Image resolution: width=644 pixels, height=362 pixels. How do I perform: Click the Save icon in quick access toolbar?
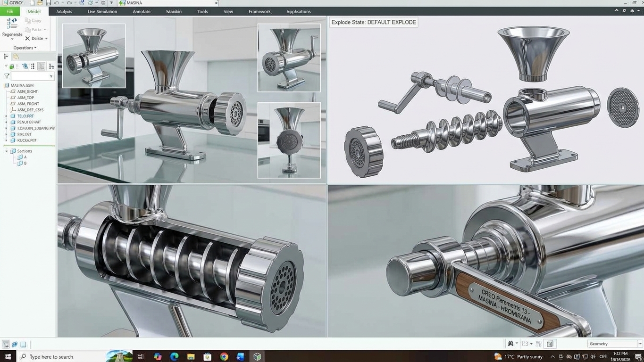point(48,3)
